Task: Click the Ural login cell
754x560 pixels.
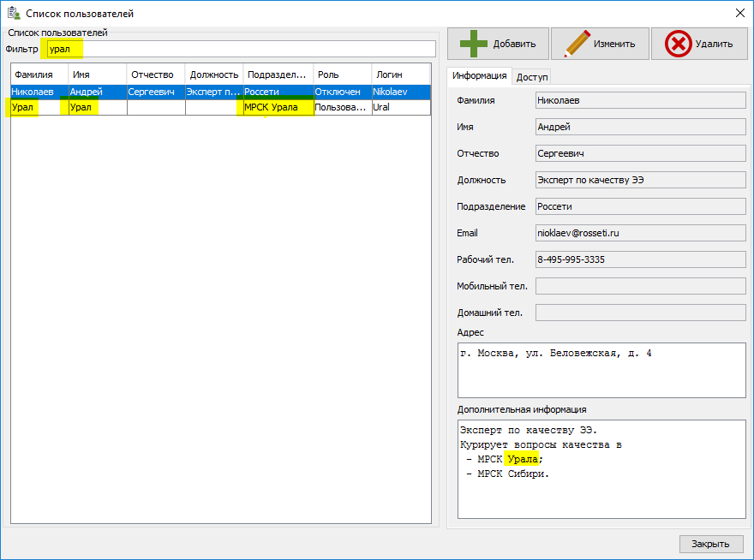Action: coord(401,107)
